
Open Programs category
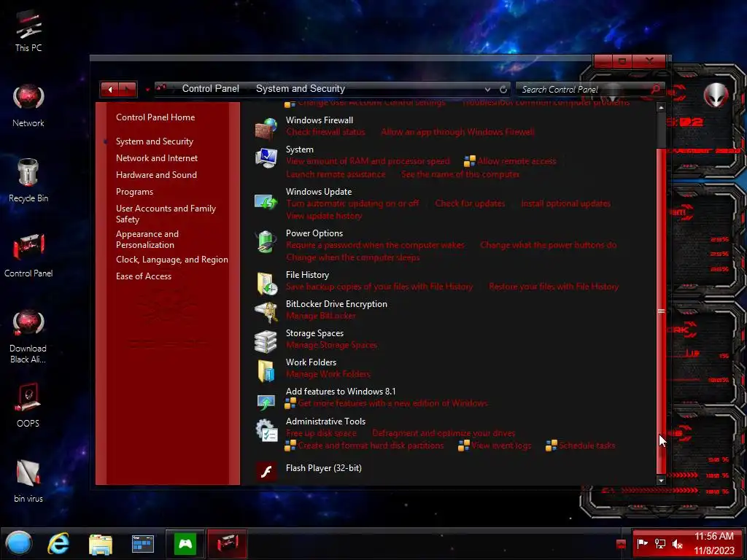pos(134,192)
